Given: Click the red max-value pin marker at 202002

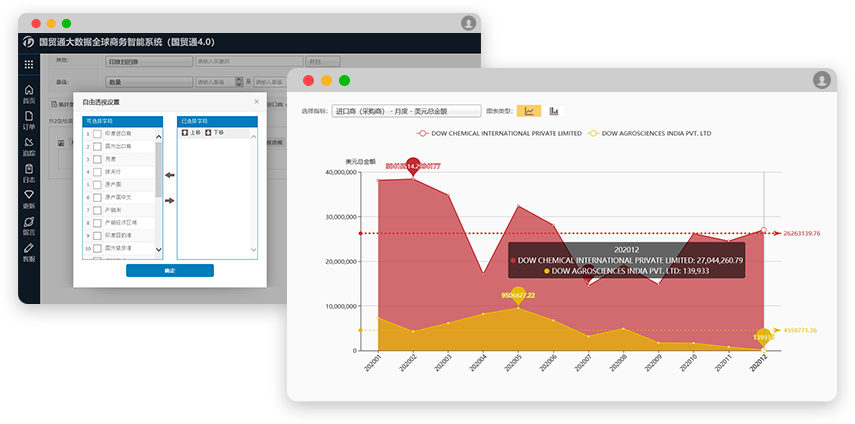Looking at the screenshot, I should coord(413,166).
